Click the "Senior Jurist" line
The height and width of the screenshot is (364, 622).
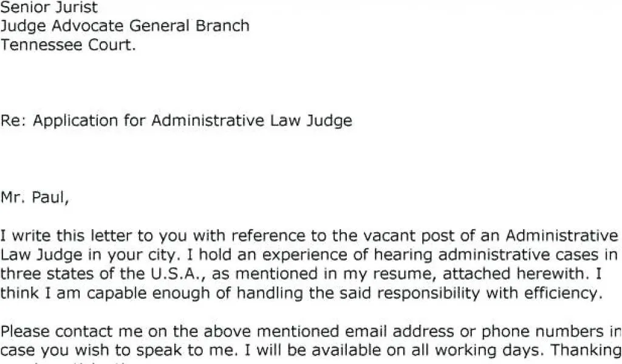pyautogui.click(x=49, y=8)
